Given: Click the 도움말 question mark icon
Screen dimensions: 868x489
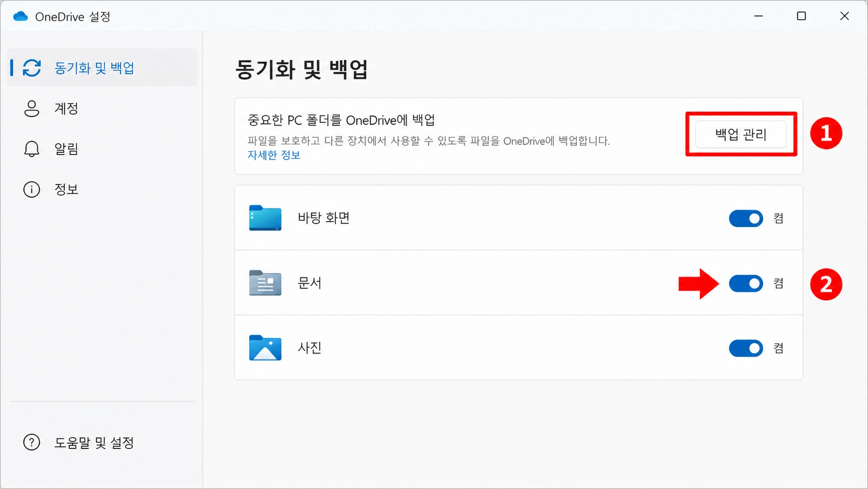Looking at the screenshot, I should pos(32,442).
